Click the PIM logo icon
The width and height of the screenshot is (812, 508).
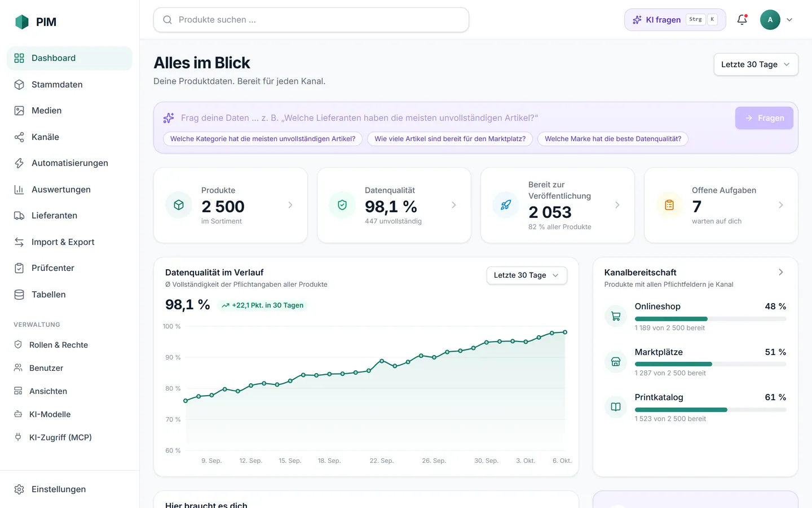(22, 22)
